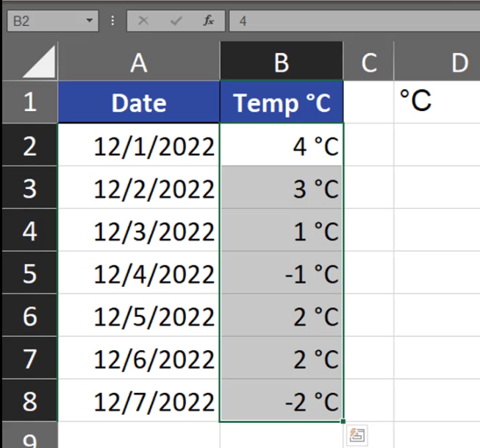Screen dimensions: 480x448
Task: Click the Temp °C header cell
Action: 281,103
